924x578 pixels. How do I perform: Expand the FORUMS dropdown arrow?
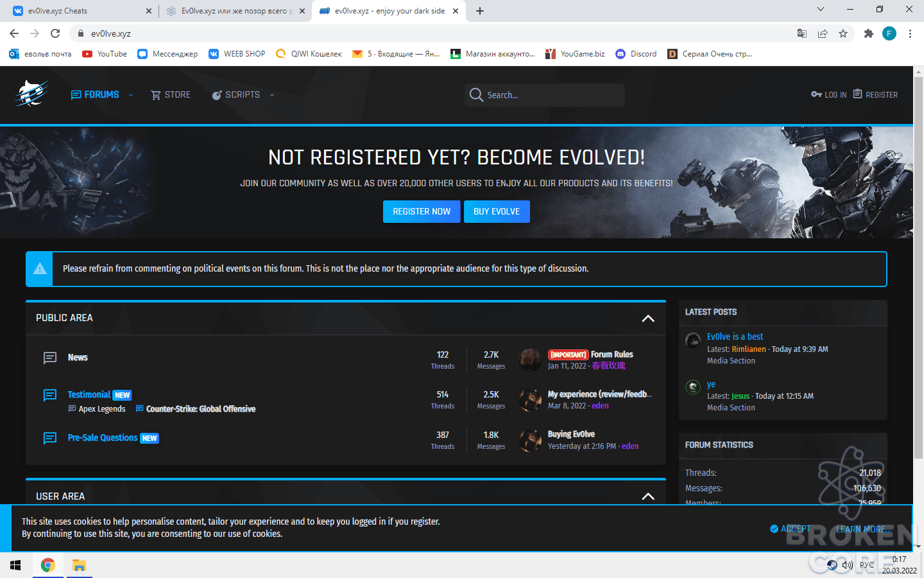tap(131, 95)
